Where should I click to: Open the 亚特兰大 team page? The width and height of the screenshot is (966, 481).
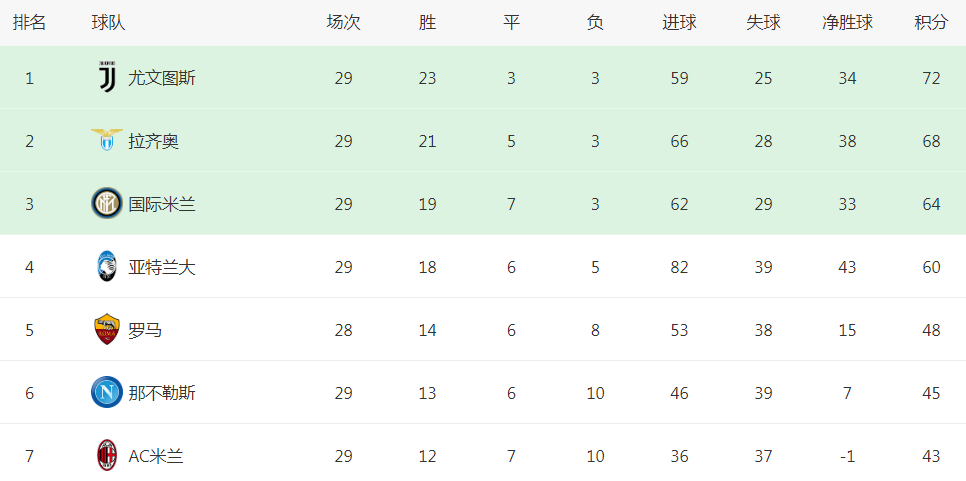click(162, 267)
